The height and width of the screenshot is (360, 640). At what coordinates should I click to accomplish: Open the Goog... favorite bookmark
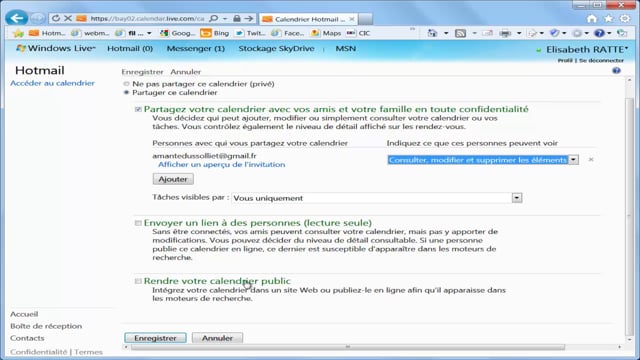[178, 33]
